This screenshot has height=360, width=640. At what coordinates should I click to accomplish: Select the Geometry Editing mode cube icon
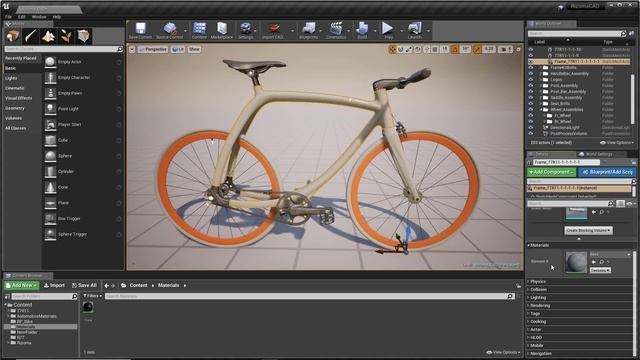point(84,36)
